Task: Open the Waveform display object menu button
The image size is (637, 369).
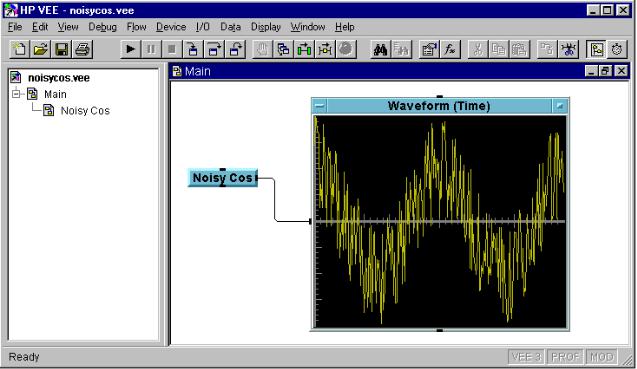Action: pyautogui.click(x=320, y=106)
